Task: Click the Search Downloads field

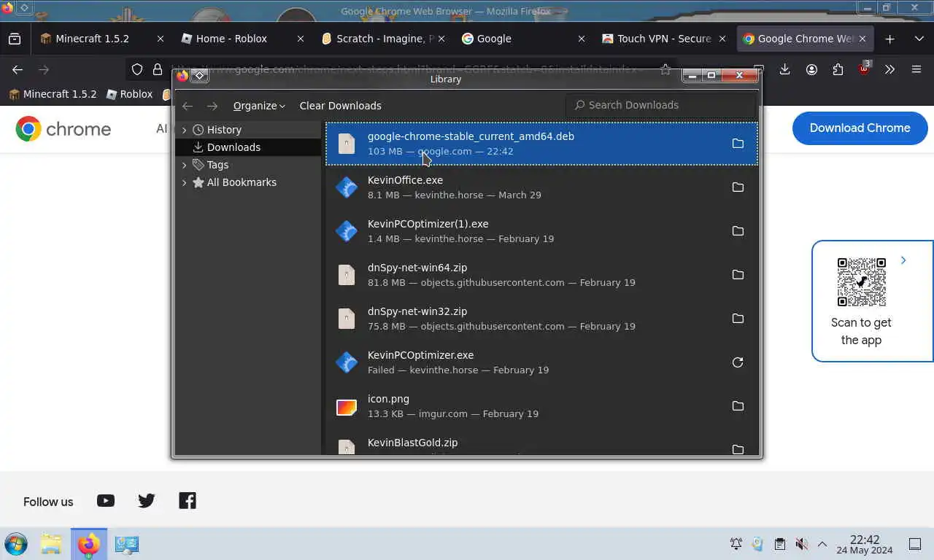Action: coord(660,105)
